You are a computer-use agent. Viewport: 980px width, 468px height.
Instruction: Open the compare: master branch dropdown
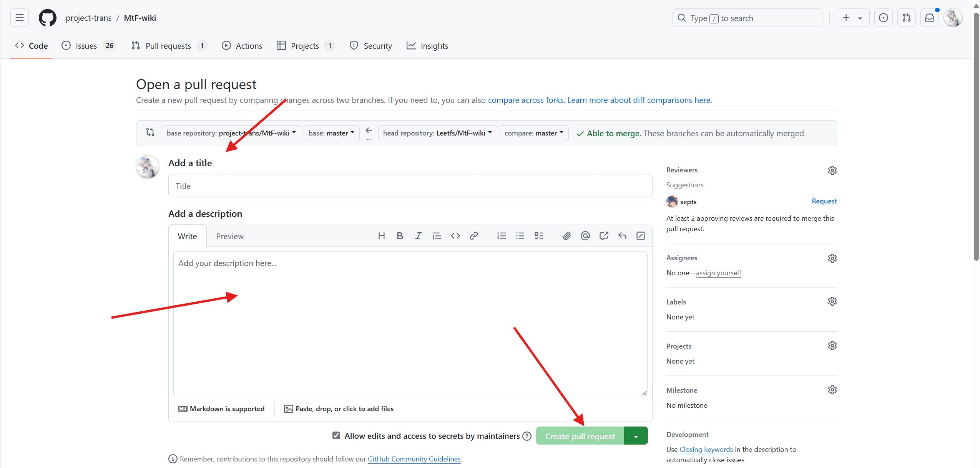(x=533, y=133)
